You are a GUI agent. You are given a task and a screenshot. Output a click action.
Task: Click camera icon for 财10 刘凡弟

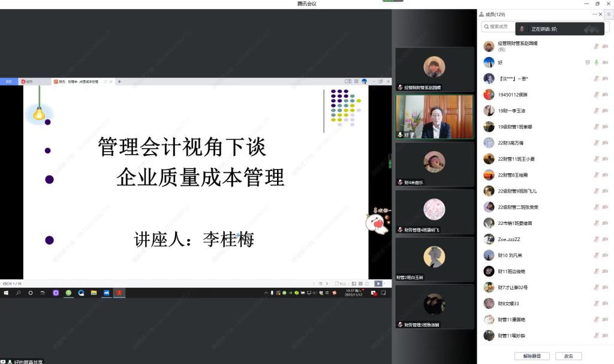pyautogui.click(x=604, y=255)
